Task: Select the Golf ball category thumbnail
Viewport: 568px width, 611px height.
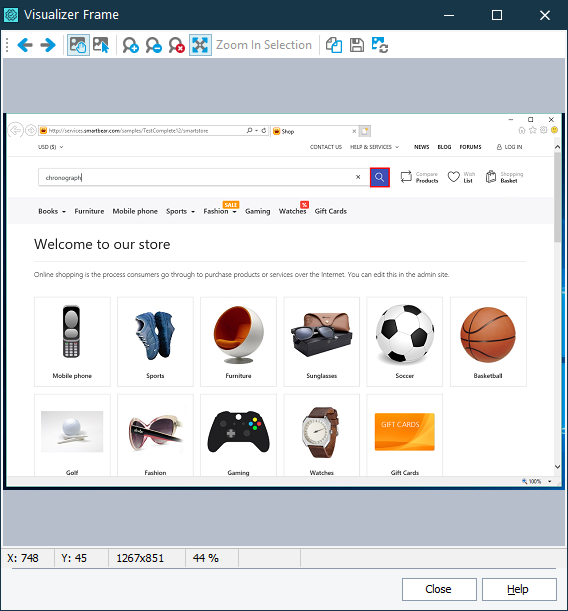Action: click(72, 435)
